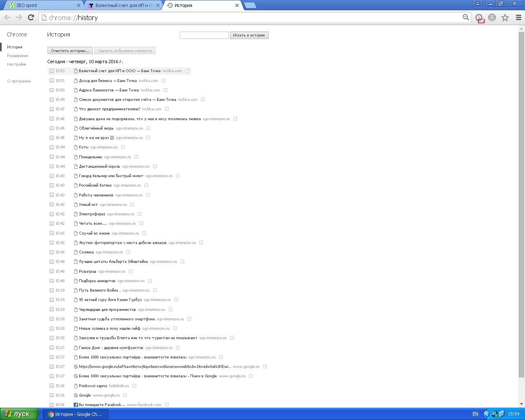This screenshot has width=525, height=420.
Task: Click the scrollbar down arrow
Action: [522, 404]
